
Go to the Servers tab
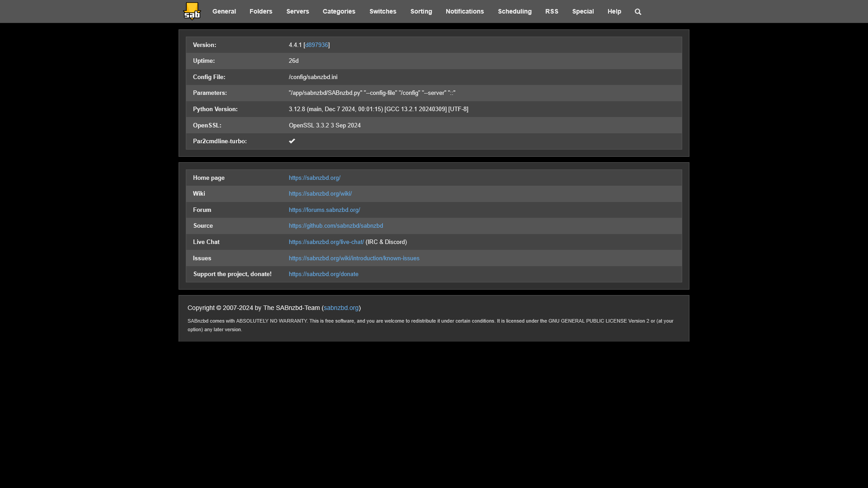click(x=297, y=11)
